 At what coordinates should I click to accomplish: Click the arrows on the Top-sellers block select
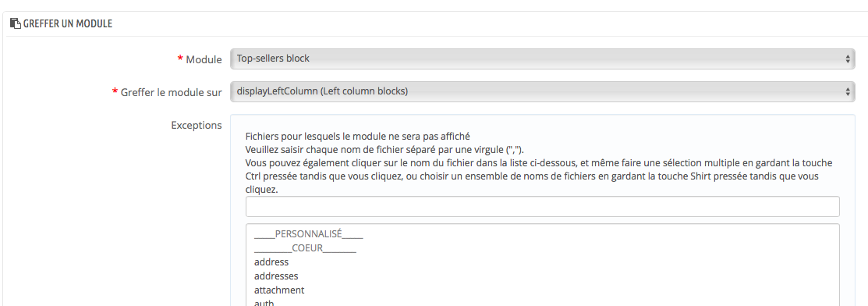(x=848, y=59)
